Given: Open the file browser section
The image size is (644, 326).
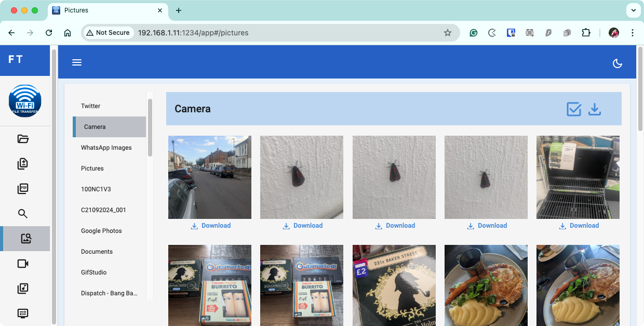Looking at the screenshot, I should pos(22,139).
